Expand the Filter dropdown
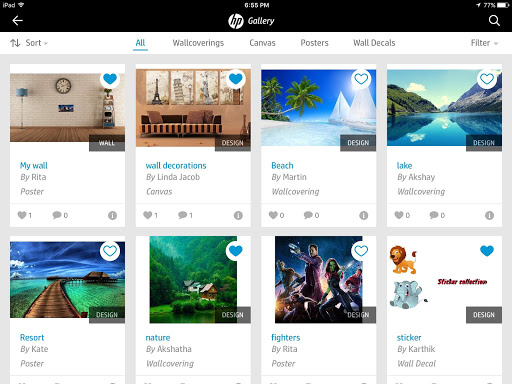 (x=484, y=43)
